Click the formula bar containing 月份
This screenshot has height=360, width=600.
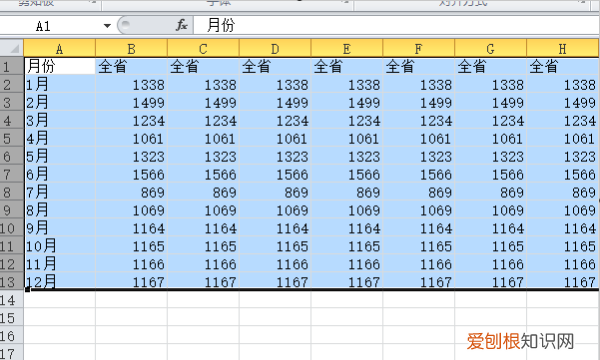click(396, 26)
